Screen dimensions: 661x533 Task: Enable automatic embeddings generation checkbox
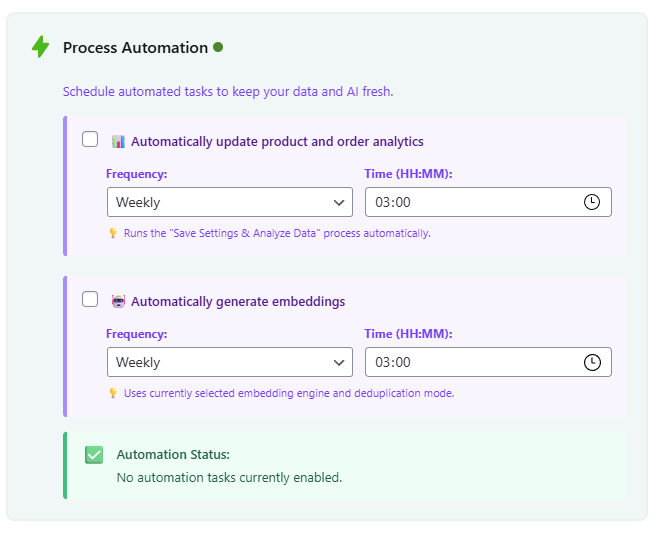pyautogui.click(x=90, y=300)
